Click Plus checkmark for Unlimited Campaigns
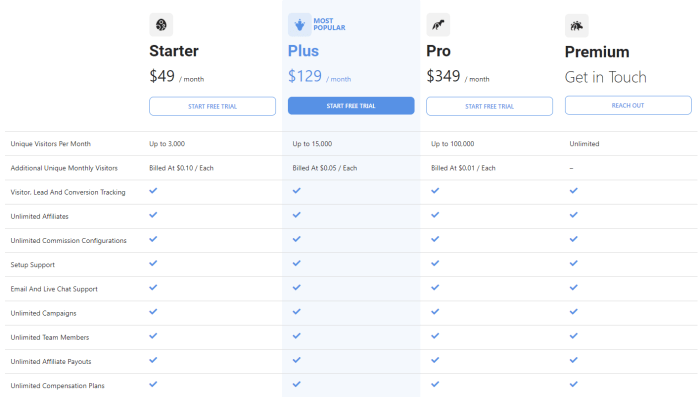The image size is (700, 397). click(296, 311)
